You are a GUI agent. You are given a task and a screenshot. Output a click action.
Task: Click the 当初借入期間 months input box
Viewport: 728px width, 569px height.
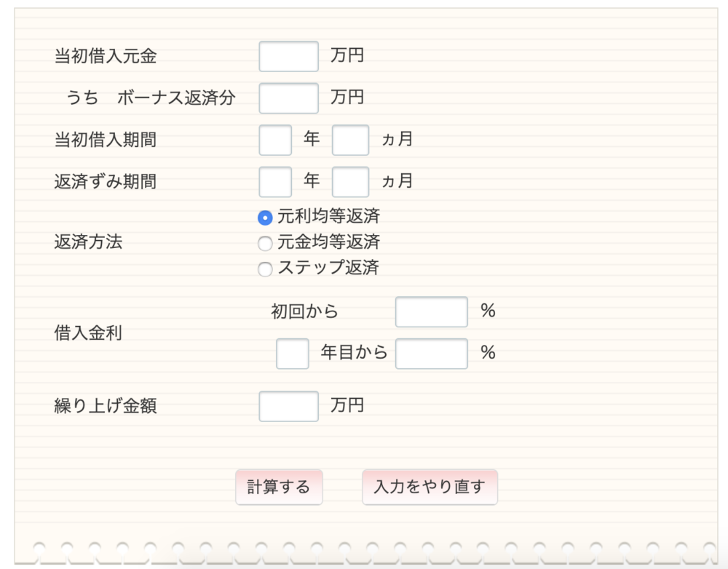point(349,140)
